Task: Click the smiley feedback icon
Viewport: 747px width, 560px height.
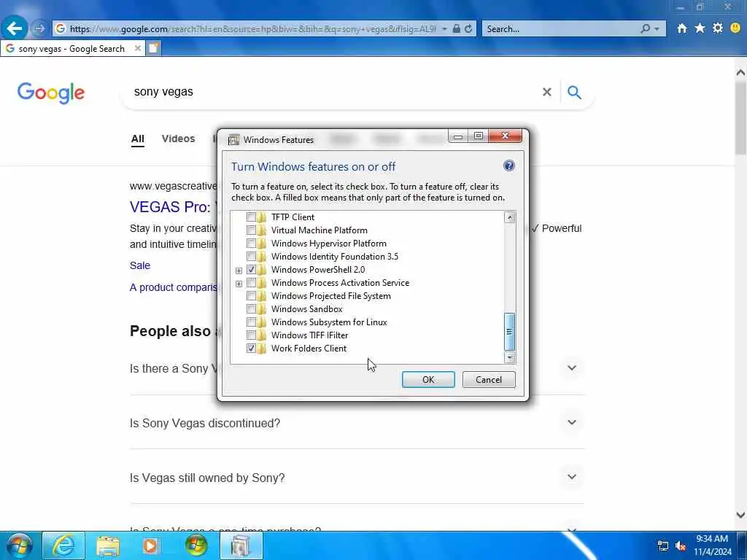Action: [735, 28]
